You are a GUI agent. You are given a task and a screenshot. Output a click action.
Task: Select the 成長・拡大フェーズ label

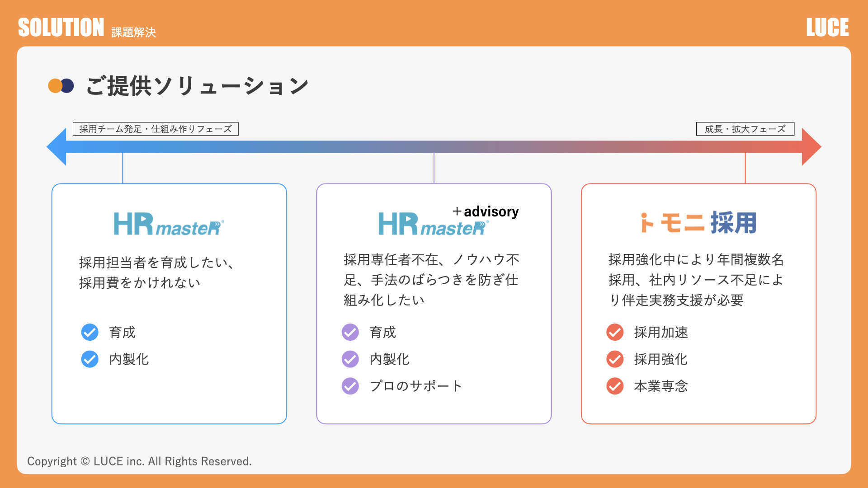(745, 129)
